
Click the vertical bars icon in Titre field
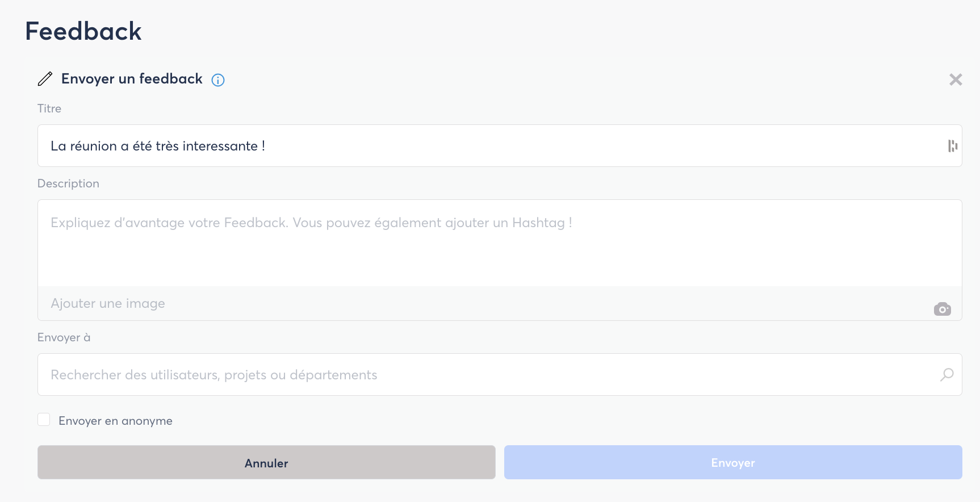coord(952,146)
